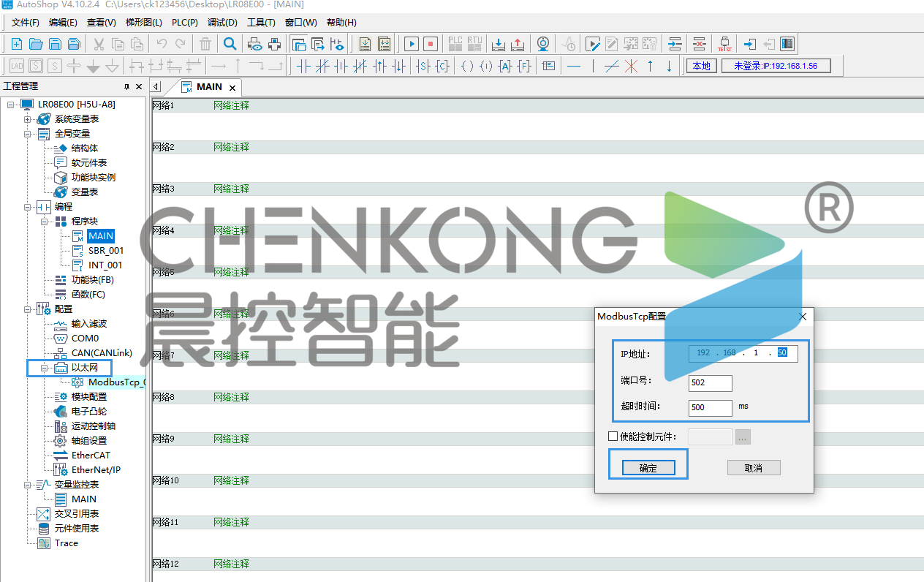Click the 本地 button in toolbar
This screenshot has width=924, height=582.
[701, 67]
